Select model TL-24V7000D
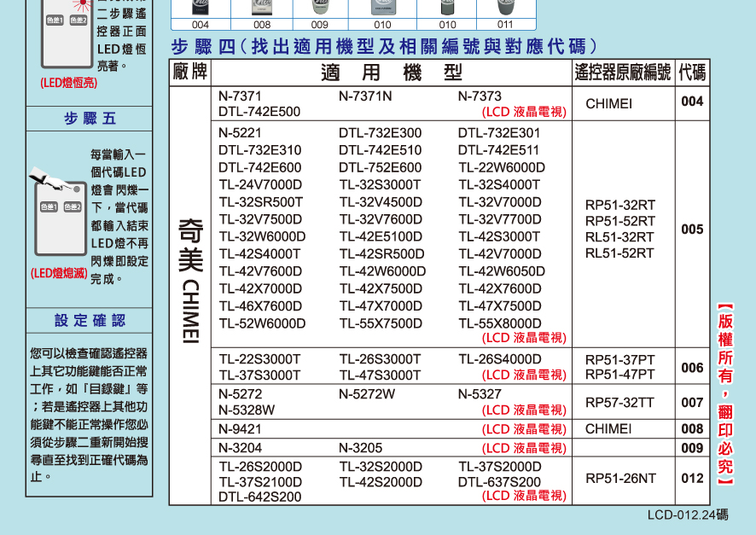 point(260,185)
